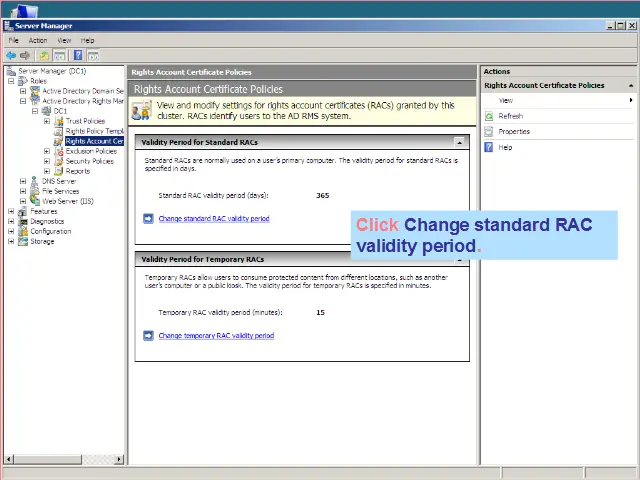The width and height of the screenshot is (640, 480).
Task: Open the View submenu arrow in Actions
Action: click(x=631, y=100)
